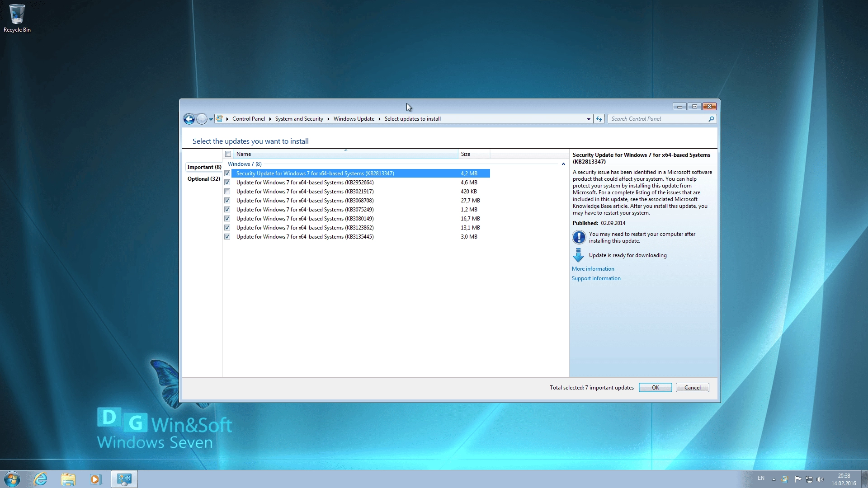Click the search magnifier icon
The width and height of the screenshot is (868, 488).
click(x=711, y=119)
